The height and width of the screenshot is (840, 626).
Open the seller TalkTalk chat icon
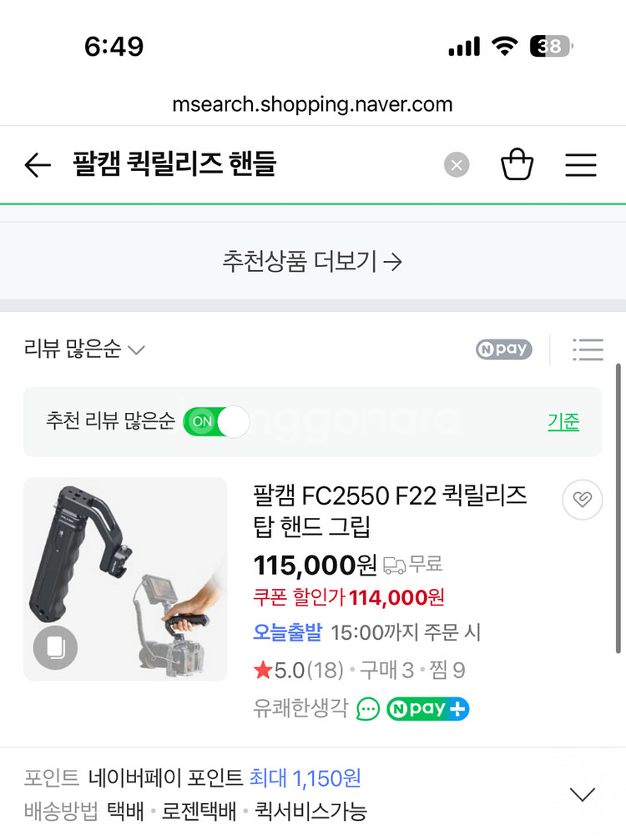click(x=367, y=709)
